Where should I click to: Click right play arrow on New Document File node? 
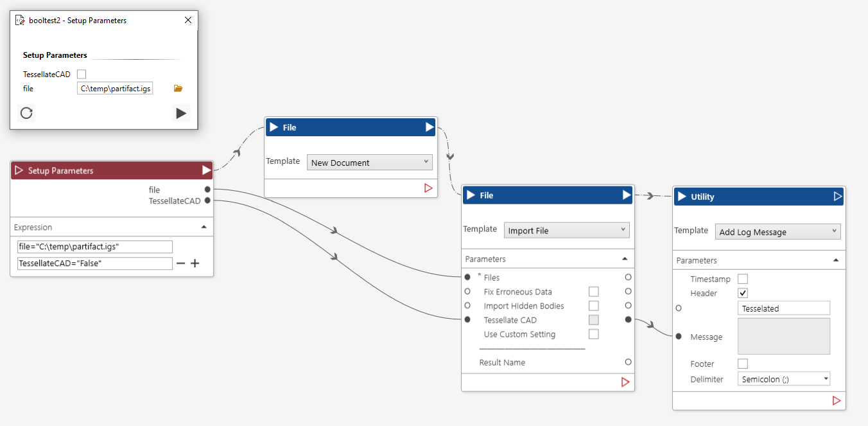click(430, 127)
